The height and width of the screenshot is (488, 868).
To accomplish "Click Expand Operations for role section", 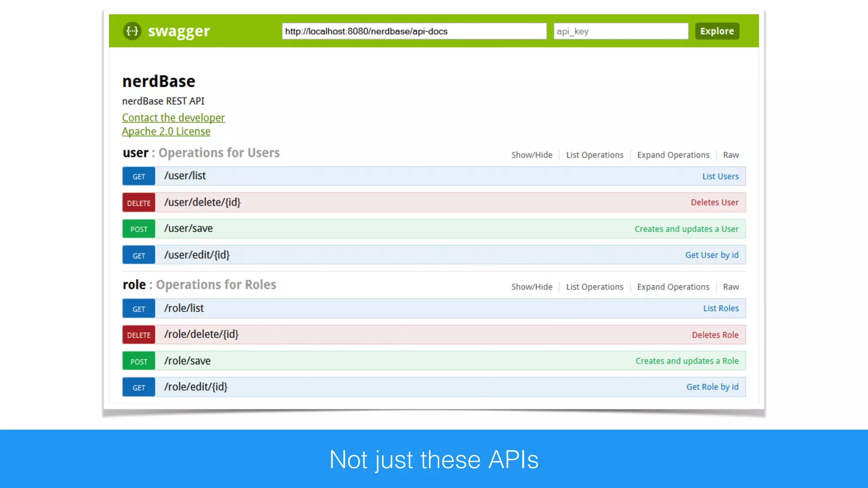I will pyautogui.click(x=673, y=287).
